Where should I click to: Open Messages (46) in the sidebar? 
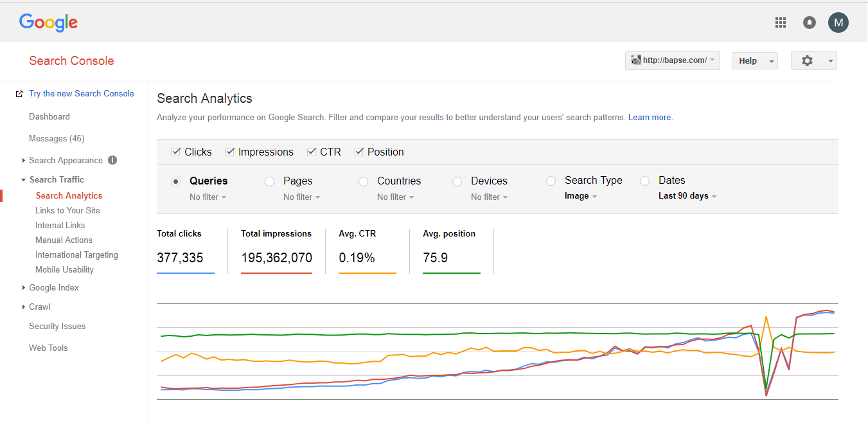[57, 139]
